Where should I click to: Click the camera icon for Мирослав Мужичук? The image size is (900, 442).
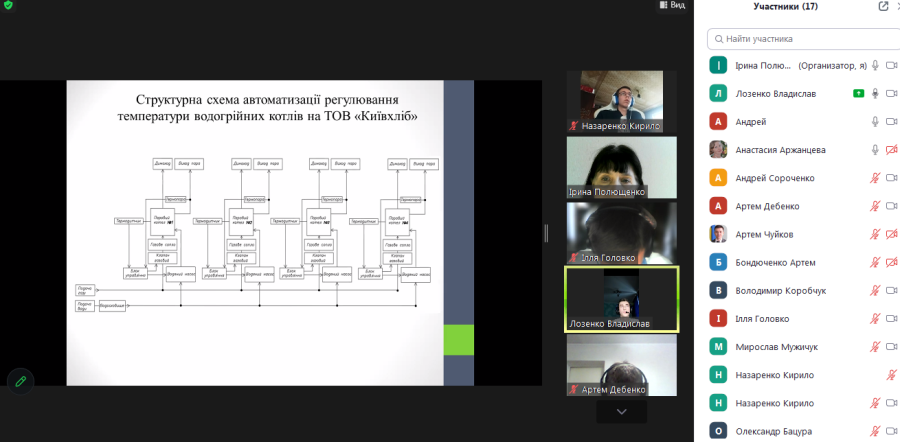[891, 347]
